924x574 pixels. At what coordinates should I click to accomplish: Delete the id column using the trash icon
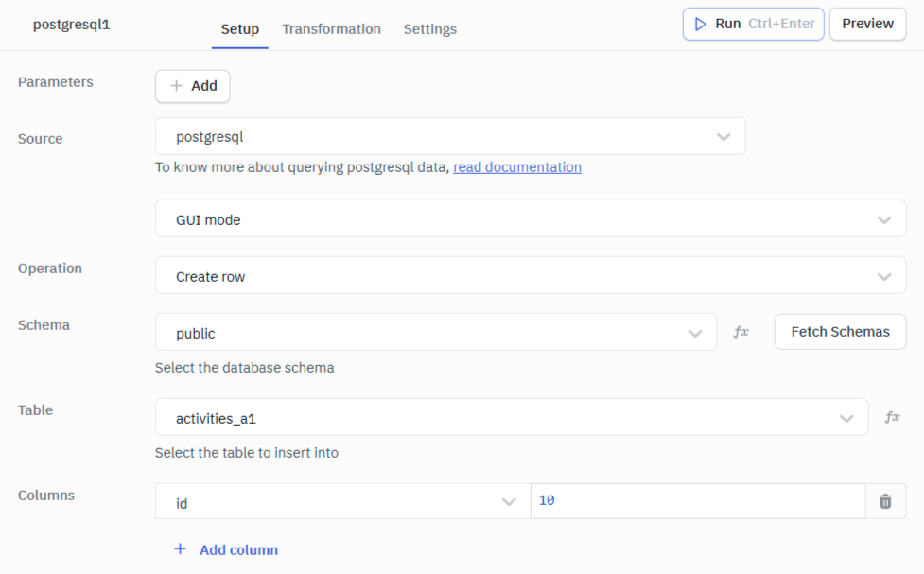coord(885,501)
